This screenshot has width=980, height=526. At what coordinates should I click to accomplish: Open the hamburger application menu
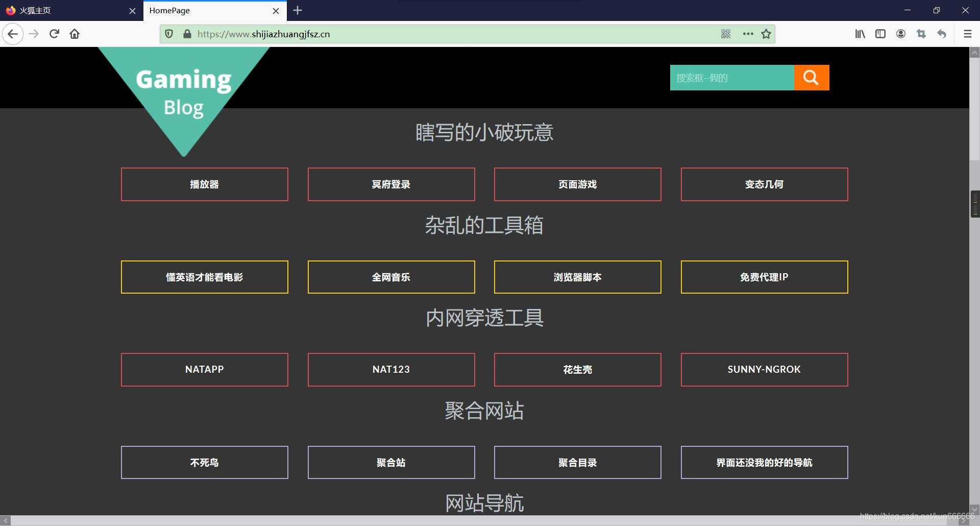pos(967,34)
